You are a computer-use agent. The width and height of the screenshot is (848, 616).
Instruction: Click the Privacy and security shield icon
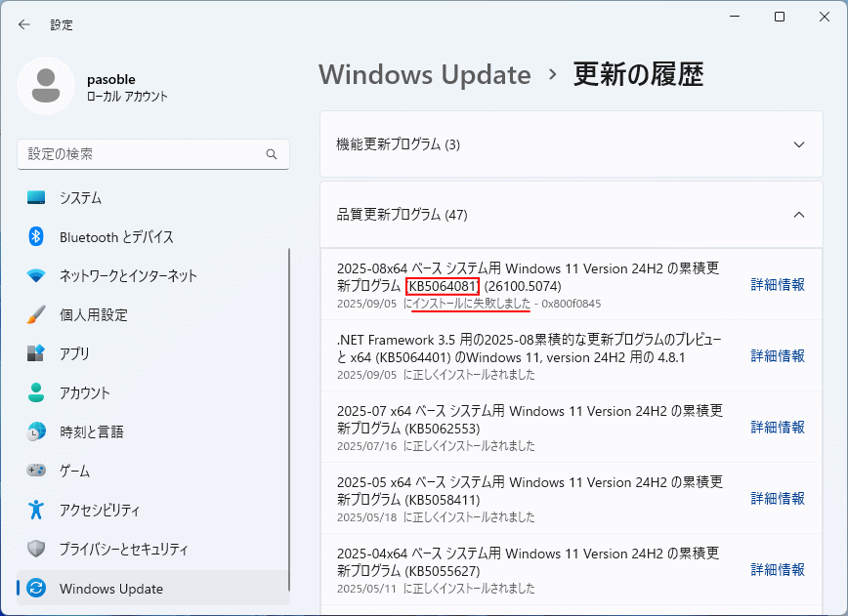click(36, 549)
